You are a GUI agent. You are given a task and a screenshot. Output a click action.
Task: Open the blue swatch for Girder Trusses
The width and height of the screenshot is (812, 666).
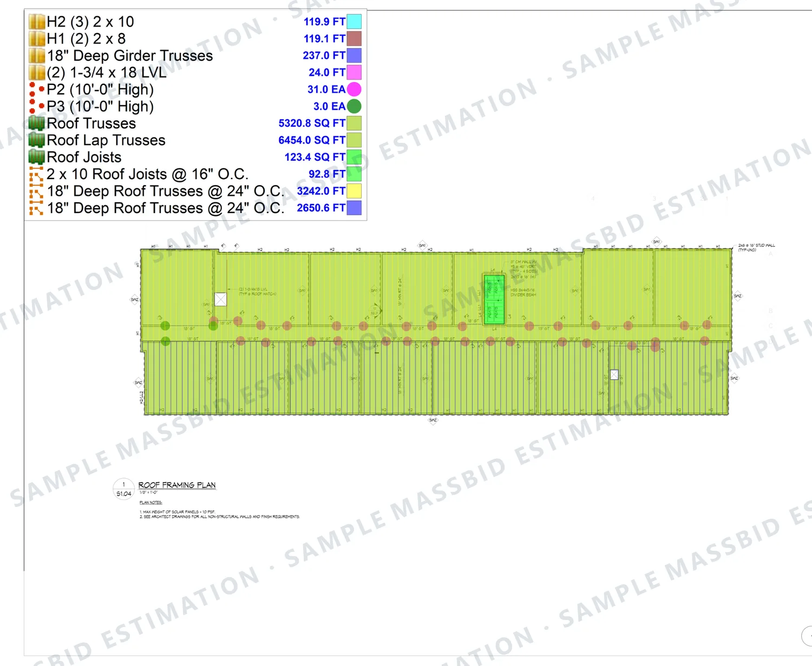click(x=354, y=55)
